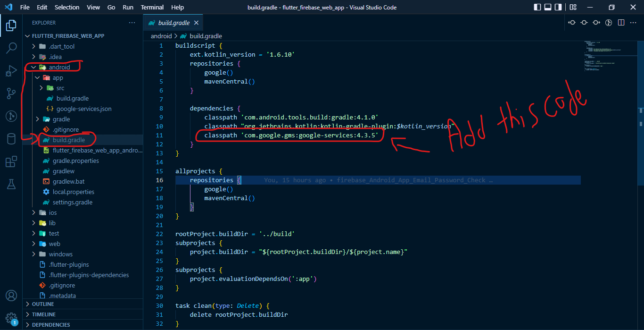Viewport: 644px width, 330px height.
Task: Toggle the bottom Panel layout button
Action: [x=548, y=7]
